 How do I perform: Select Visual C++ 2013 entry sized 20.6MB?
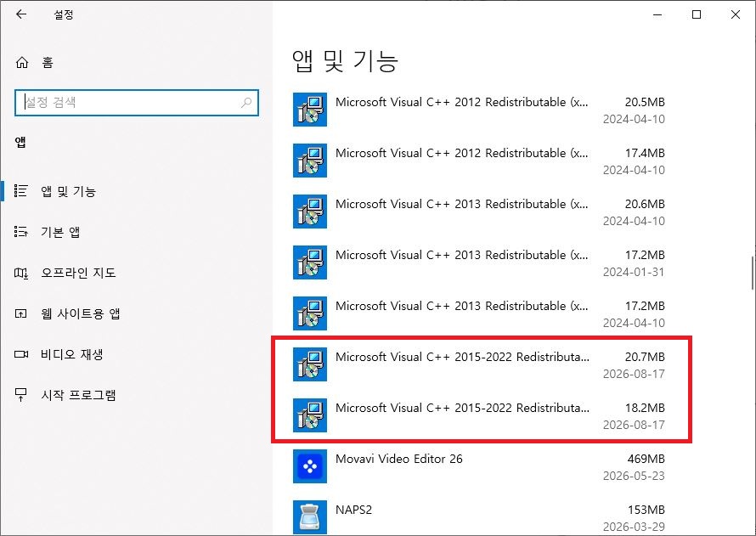(x=479, y=212)
